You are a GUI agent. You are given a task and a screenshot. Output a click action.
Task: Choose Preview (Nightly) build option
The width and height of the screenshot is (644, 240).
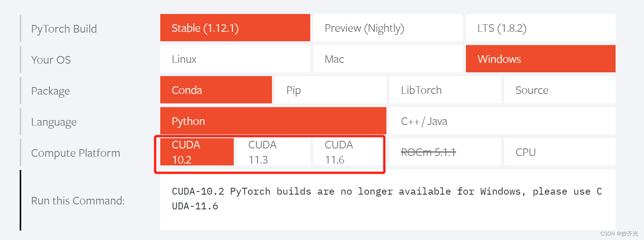pos(387,28)
